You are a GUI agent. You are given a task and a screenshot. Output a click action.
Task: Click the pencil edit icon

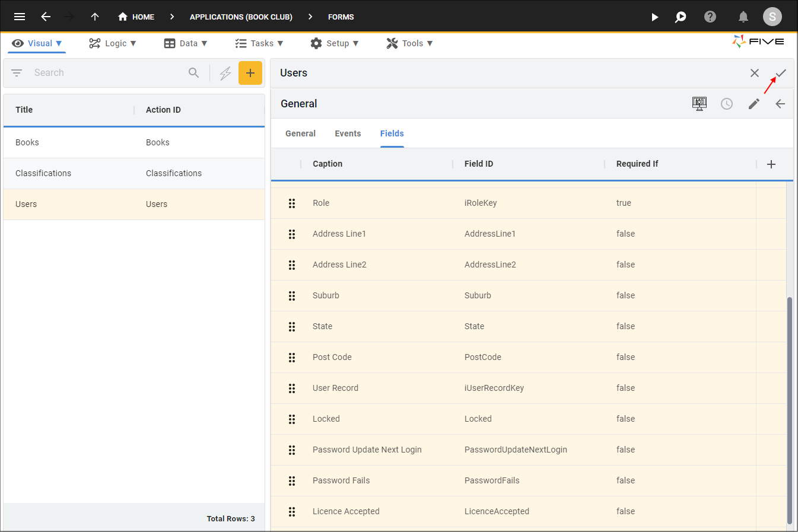pyautogui.click(x=754, y=104)
